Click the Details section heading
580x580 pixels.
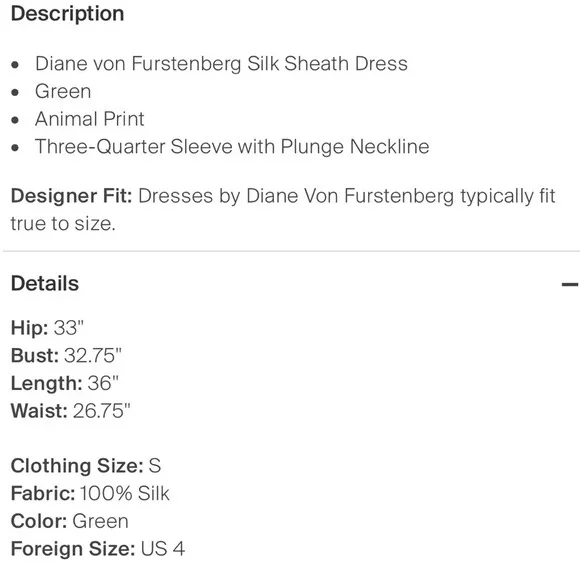tap(45, 284)
